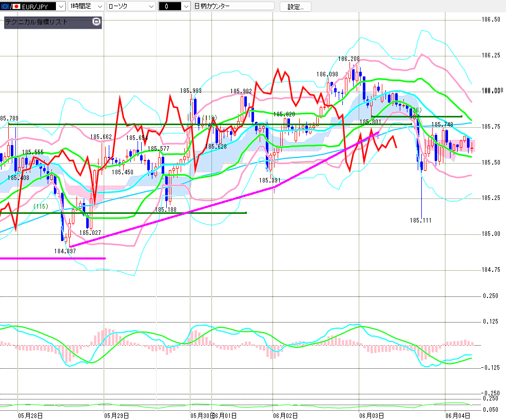This screenshot has height=420, width=506.
Task: Click the Japan flag icon
Action: pos(16,7)
